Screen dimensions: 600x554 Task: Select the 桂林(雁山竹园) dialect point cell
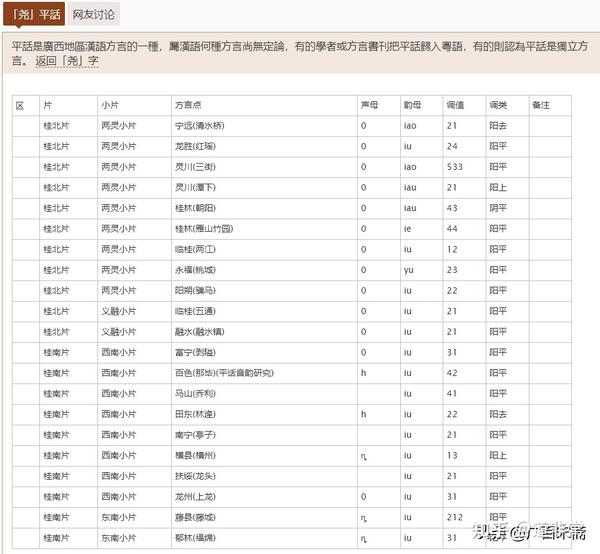coord(264,229)
